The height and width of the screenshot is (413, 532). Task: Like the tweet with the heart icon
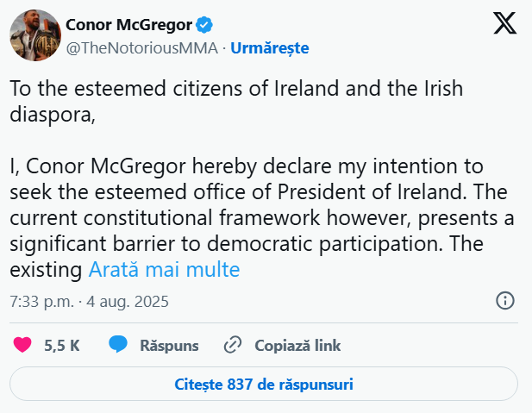click(x=23, y=345)
